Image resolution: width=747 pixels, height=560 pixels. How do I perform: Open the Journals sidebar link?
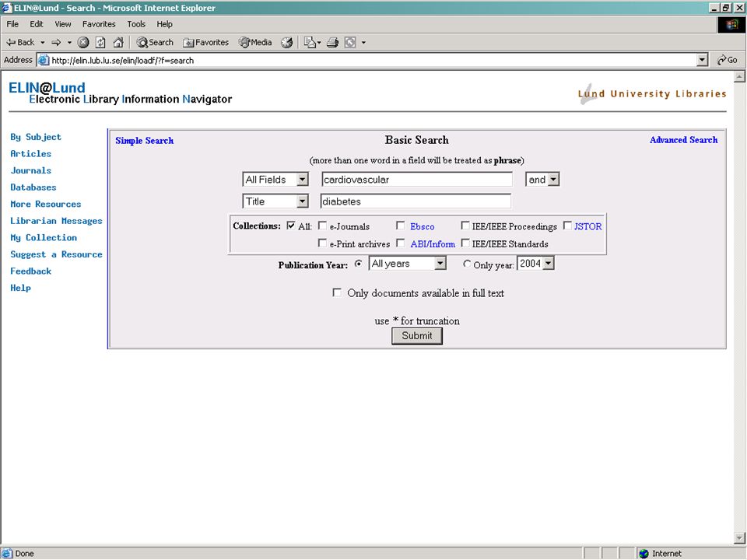30,170
